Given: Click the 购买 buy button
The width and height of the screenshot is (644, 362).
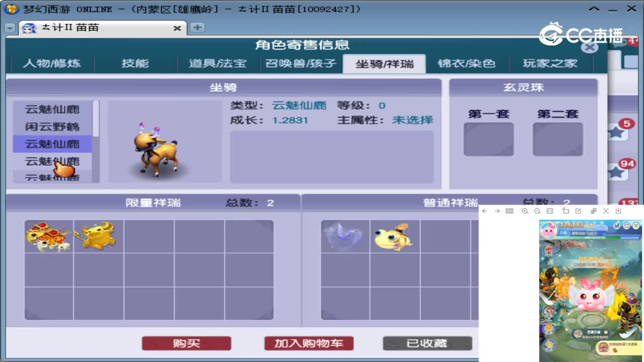Looking at the screenshot, I should click(x=186, y=343).
